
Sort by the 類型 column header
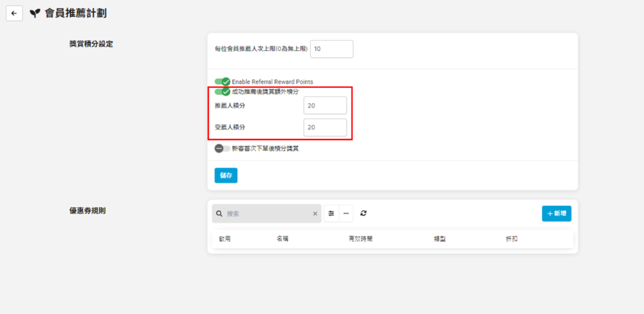(440, 239)
